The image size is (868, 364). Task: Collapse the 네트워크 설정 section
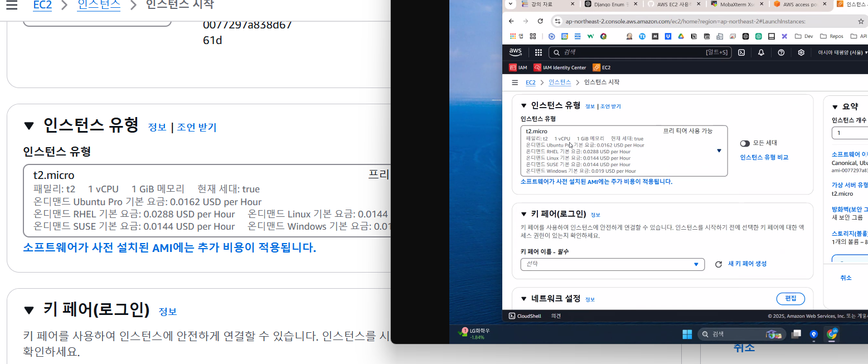tap(523, 299)
